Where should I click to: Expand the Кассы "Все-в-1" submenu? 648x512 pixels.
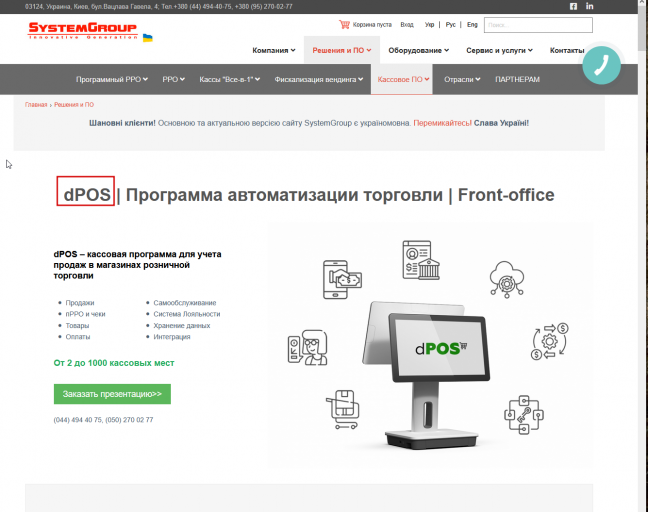[229, 79]
